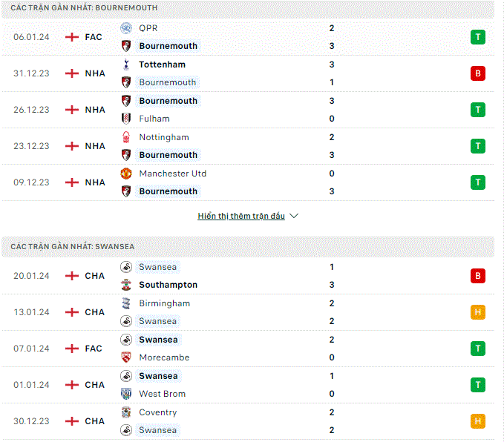The height and width of the screenshot is (442, 504).
Task: Click orange H badge for Birmingham match
Action: point(477,312)
